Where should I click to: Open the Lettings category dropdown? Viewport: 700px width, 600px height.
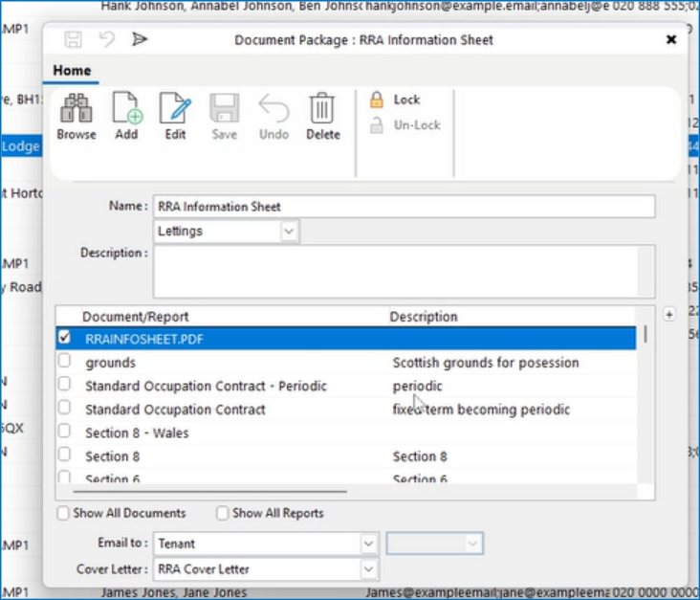289,232
